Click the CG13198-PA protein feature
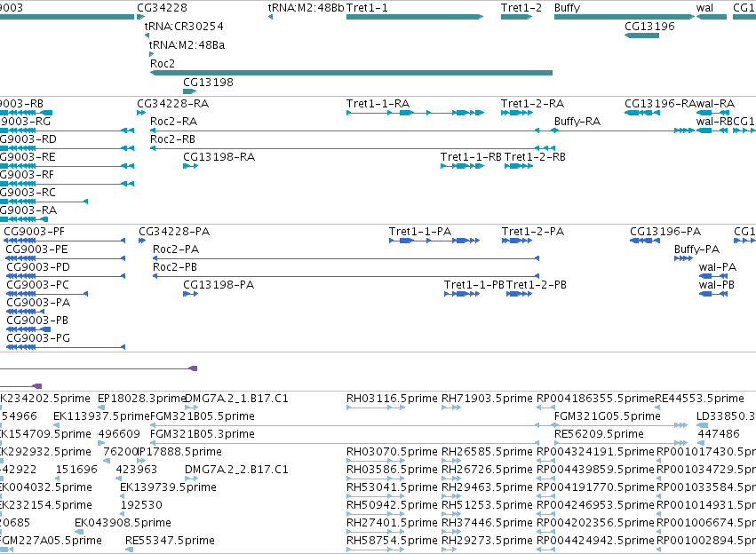756x554 pixels. (190, 294)
